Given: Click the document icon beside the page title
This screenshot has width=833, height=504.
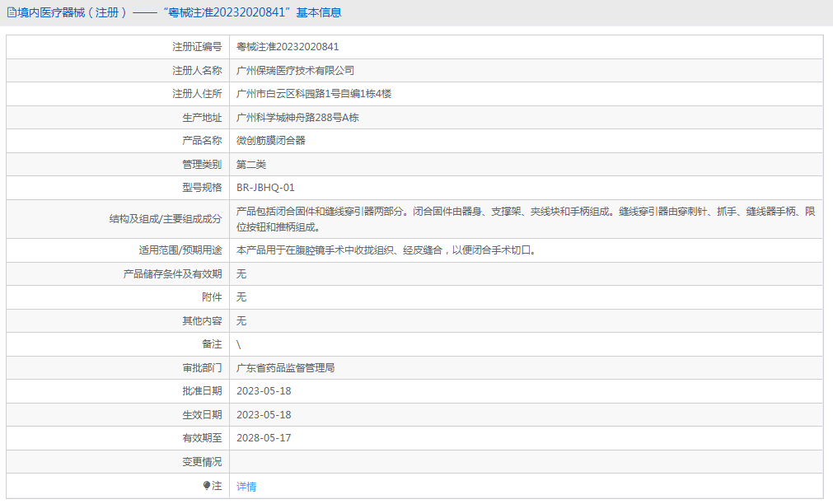Looking at the screenshot, I should pyautogui.click(x=12, y=12).
